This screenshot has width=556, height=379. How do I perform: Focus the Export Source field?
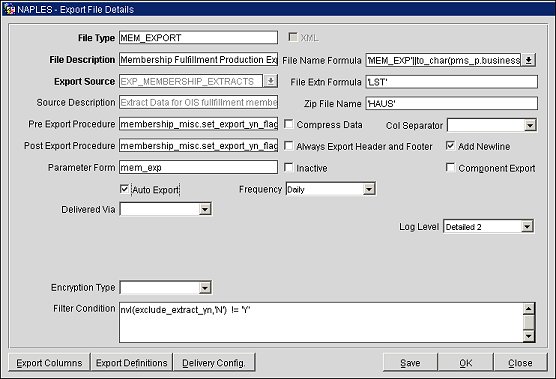tap(191, 81)
